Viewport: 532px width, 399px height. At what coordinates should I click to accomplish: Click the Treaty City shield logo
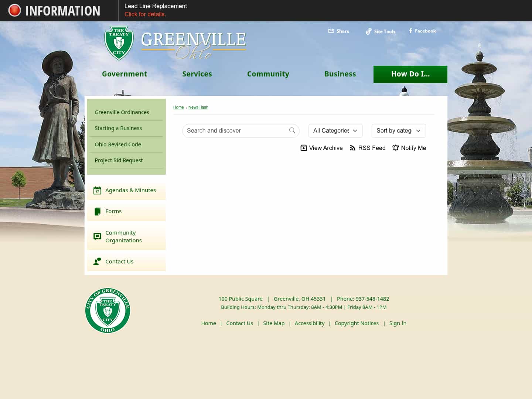[119, 43]
